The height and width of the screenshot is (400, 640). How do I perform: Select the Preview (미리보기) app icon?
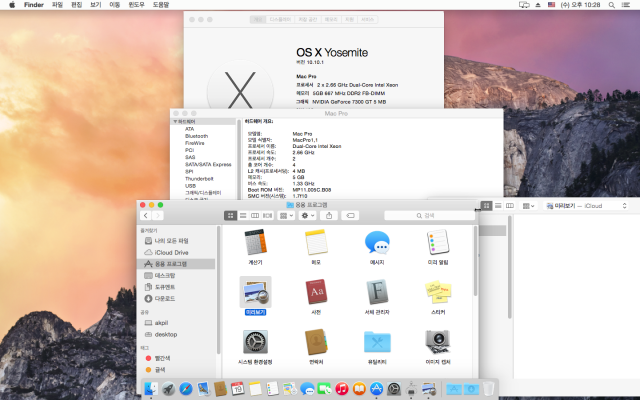(256, 292)
